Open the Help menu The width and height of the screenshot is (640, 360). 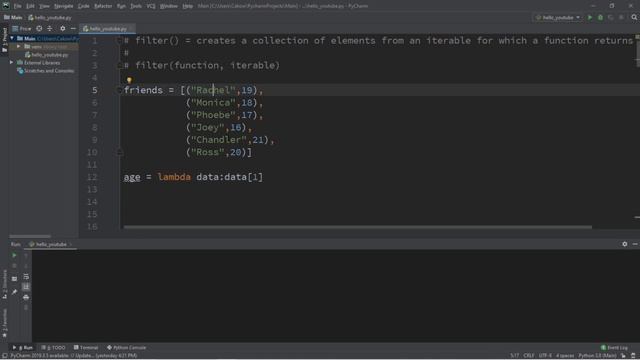point(188,6)
